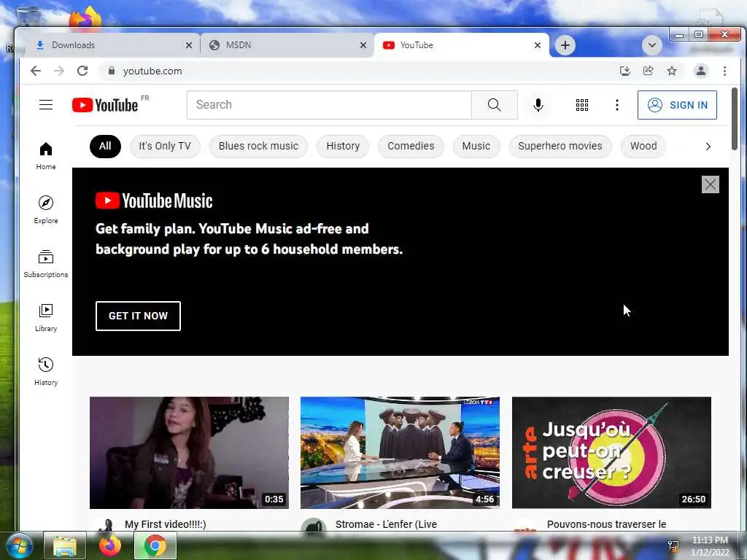Open the My First video!!!!:) title link
Image resolution: width=747 pixels, height=560 pixels.
point(166,524)
